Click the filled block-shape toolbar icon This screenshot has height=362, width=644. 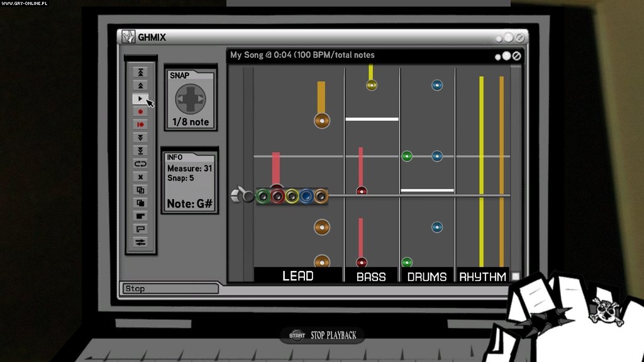click(140, 216)
